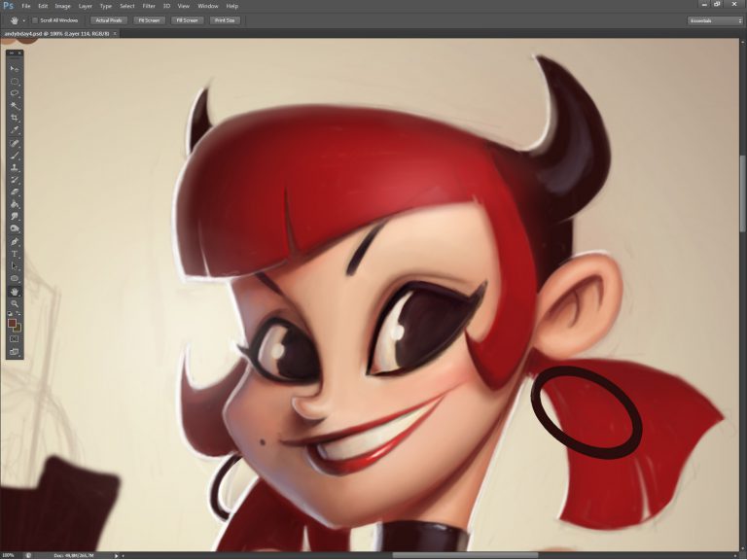This screenshot has width=747, height=560.
Task: Select the Clone Stamp tool
Action: click(15, 168)
